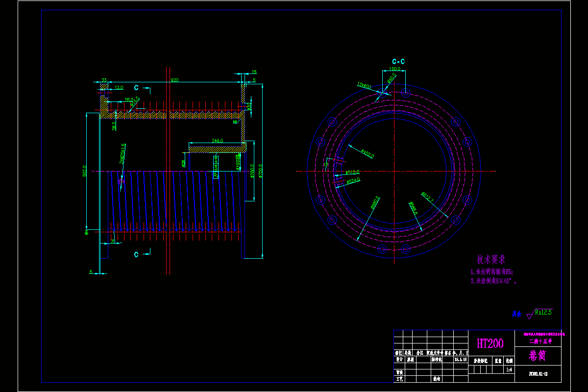Select the 1:4 scale value
The image size is (588, 392).
[509, 370]
